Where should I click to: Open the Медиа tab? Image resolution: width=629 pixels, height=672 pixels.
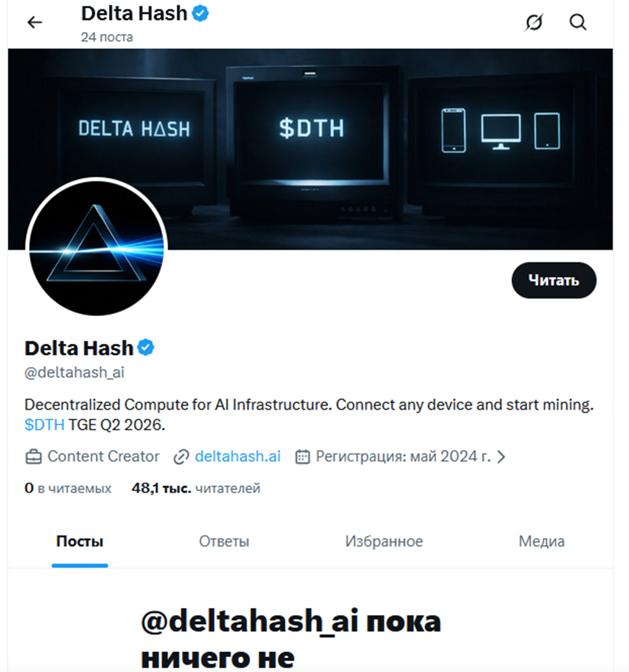[x=542, y=541]
